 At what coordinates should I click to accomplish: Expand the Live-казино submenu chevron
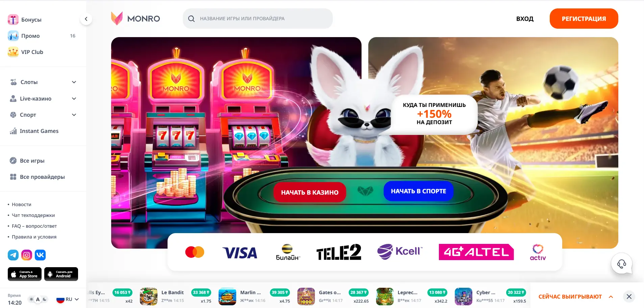[74, 99]
